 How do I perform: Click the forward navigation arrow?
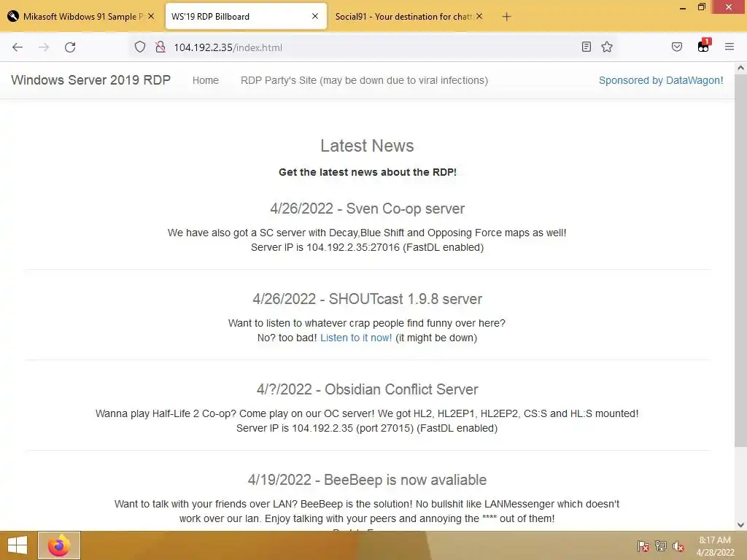tap(44, 47)
